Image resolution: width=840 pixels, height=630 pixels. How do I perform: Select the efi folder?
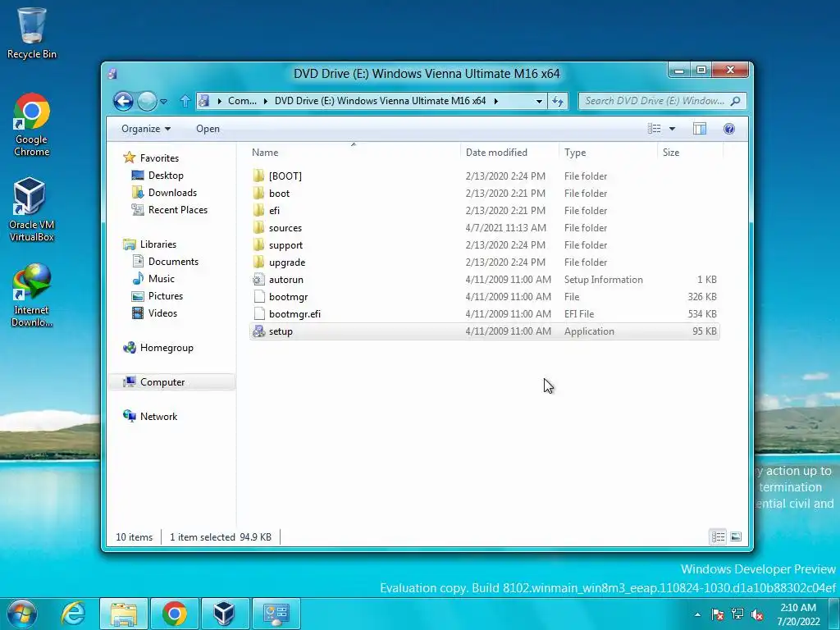pos(484,211)
